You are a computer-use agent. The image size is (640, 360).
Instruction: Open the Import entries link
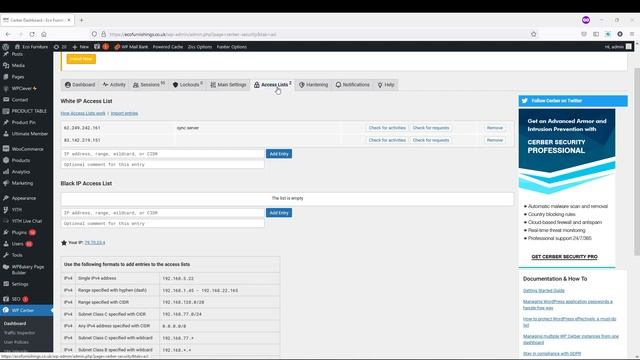(x=124, y=113)
